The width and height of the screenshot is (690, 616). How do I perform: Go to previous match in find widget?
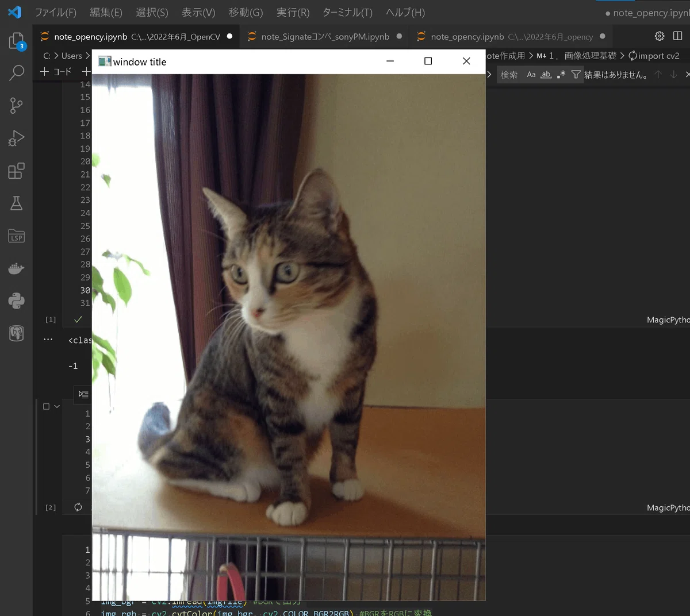point(658,74)
